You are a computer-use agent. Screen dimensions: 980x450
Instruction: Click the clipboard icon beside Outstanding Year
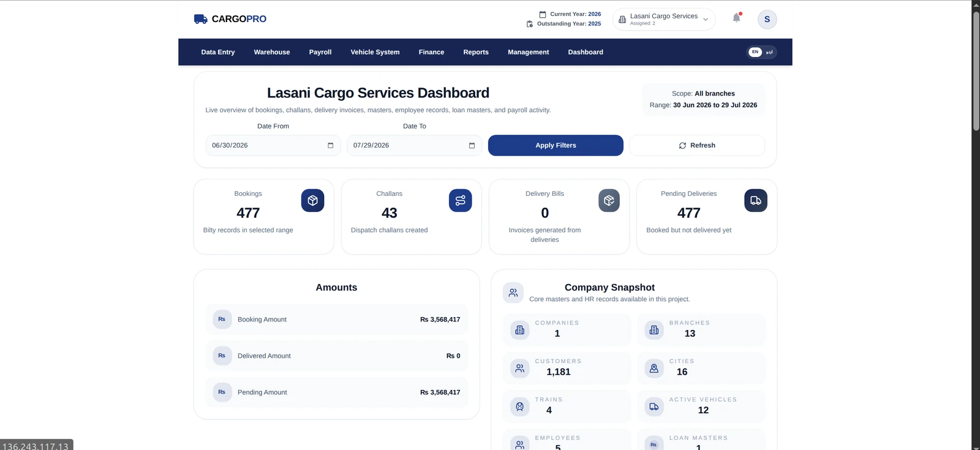[x=530, y=24]
